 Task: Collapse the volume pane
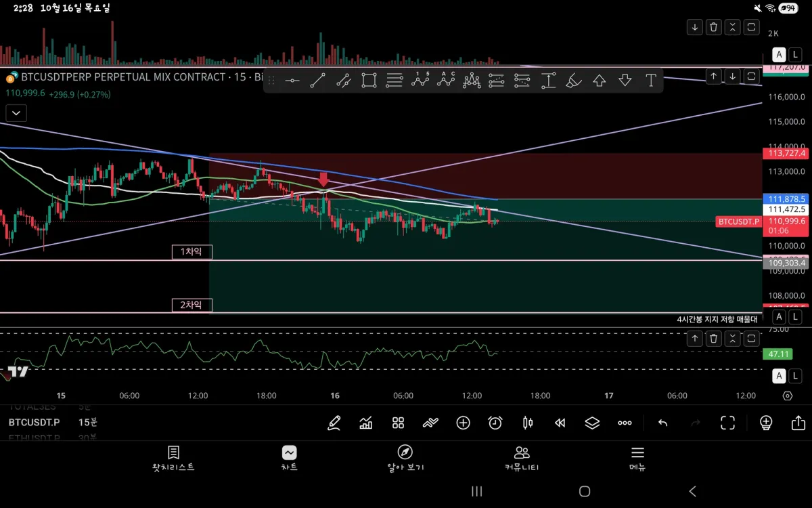(733, 27)
